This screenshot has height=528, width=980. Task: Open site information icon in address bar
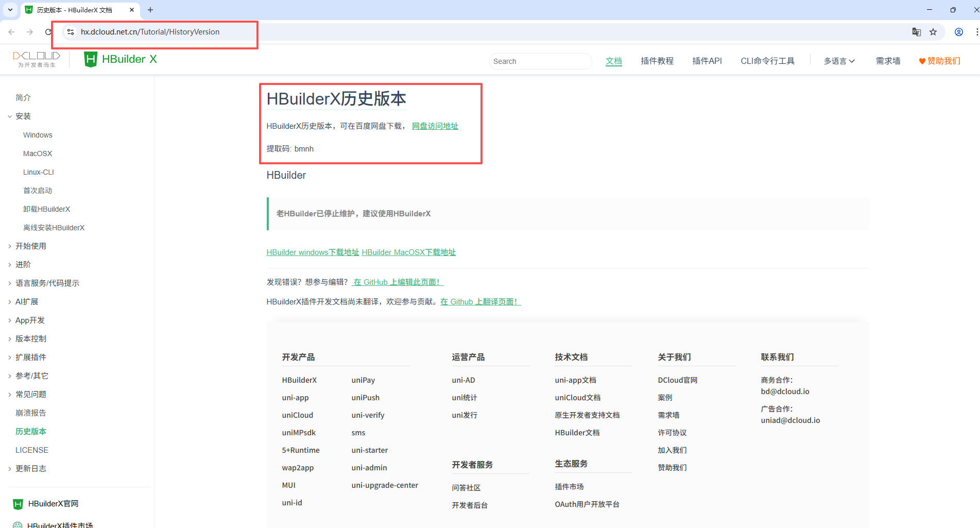click(x=71, y=32)
